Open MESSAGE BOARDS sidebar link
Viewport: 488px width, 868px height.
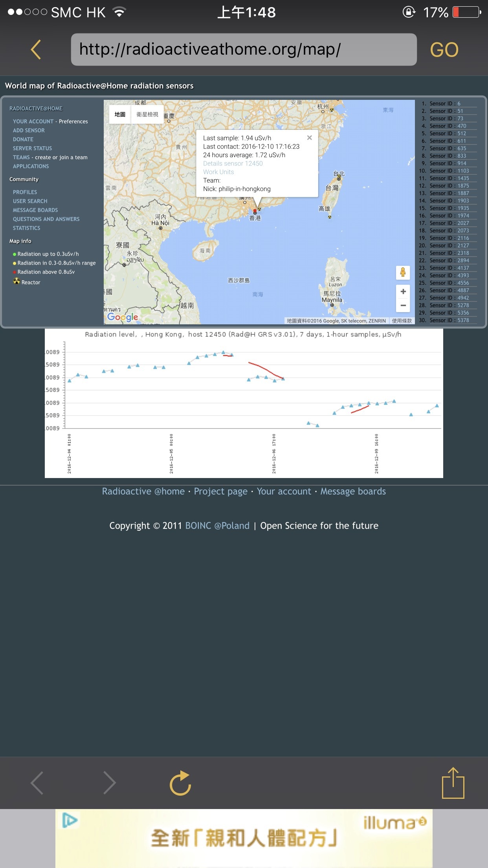35,210
